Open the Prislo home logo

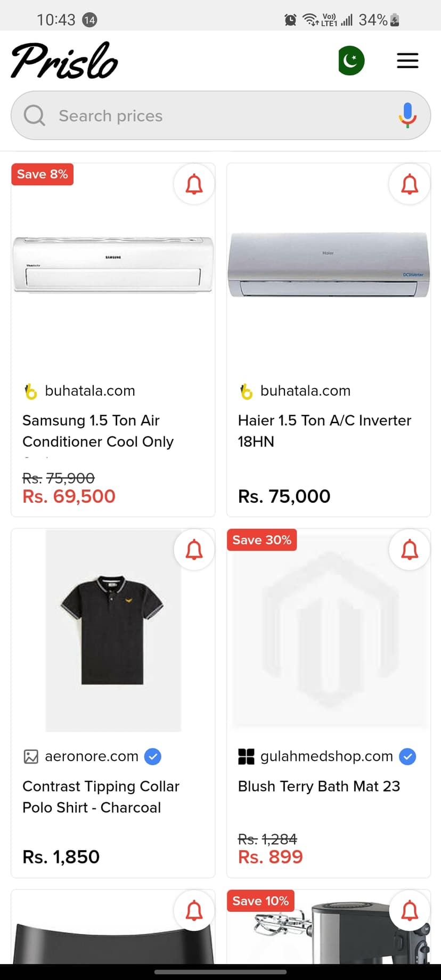coord(64,61)
